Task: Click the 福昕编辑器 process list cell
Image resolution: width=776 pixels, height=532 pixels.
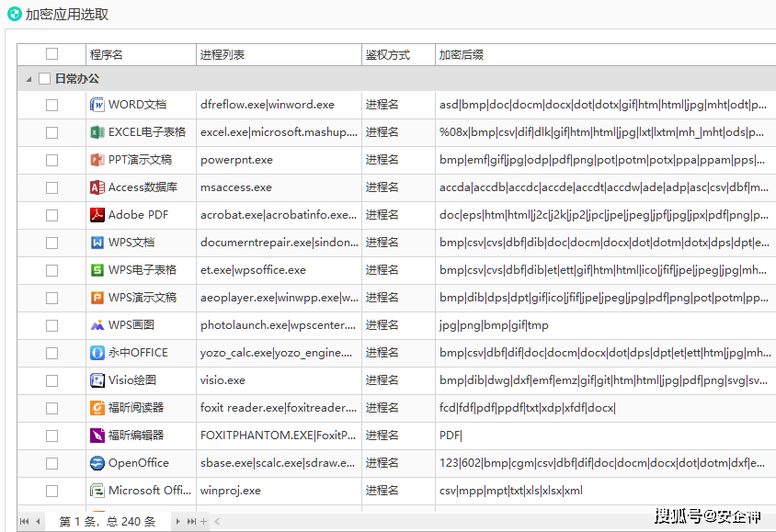Action: [x=279, y=436]
